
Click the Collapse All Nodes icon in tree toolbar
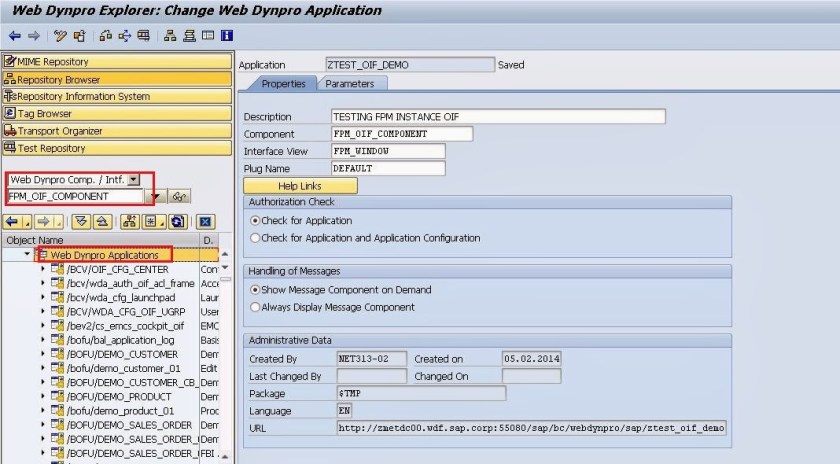point(104,221)
